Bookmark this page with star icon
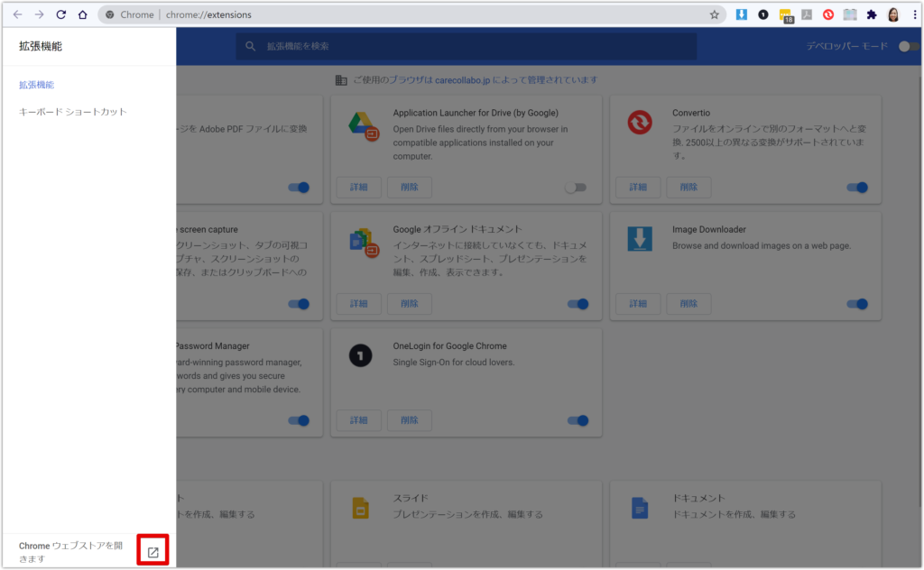This screenshot has width=924, height=570. [715, 14]
